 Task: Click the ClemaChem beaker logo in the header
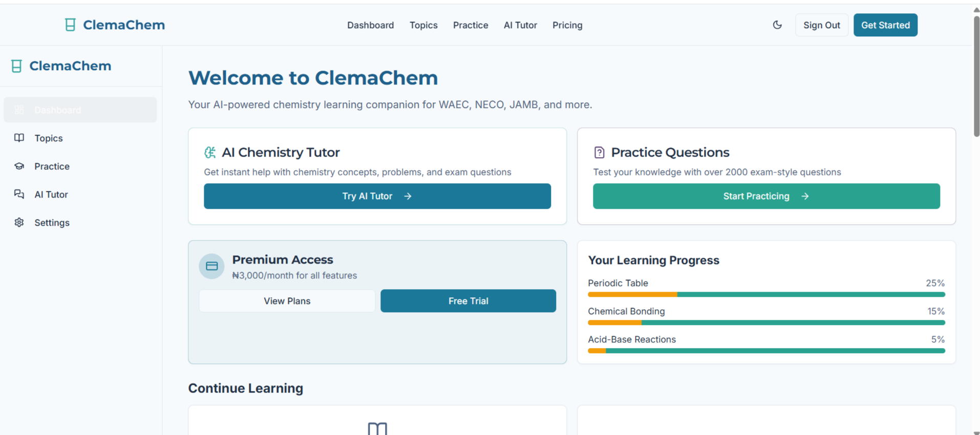point(70,25)
